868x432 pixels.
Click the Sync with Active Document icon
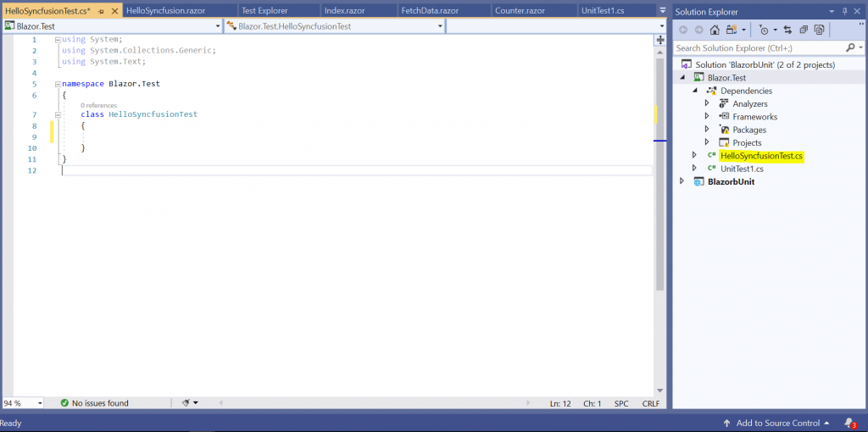click(787, 30)
